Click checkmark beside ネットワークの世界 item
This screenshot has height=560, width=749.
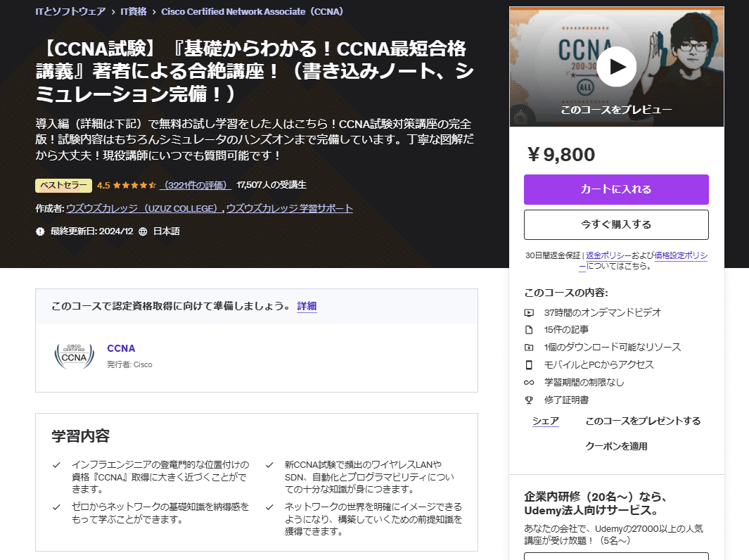269,507
